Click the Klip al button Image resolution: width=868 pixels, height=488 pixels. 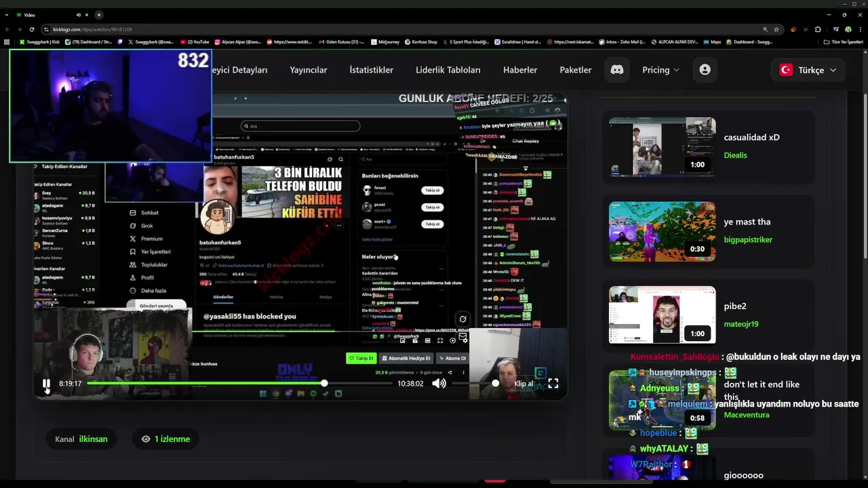(x=524, y=384)
